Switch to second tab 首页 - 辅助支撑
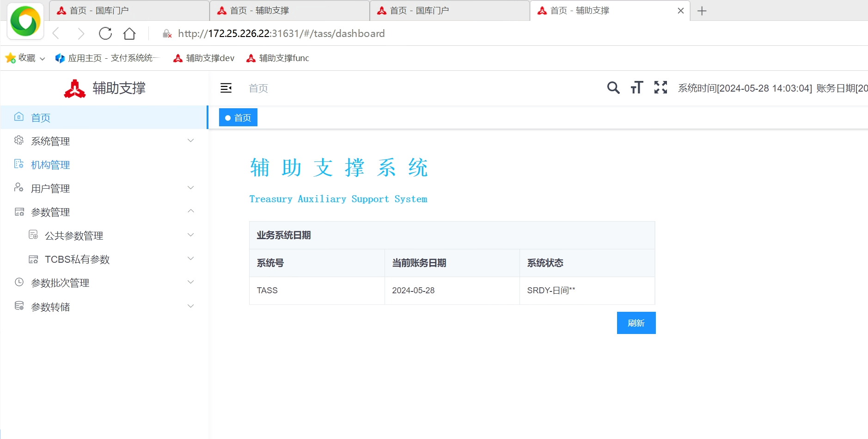The width and height of the screenshot is (868, 439). pyautogui.click(x=290, y=11)
